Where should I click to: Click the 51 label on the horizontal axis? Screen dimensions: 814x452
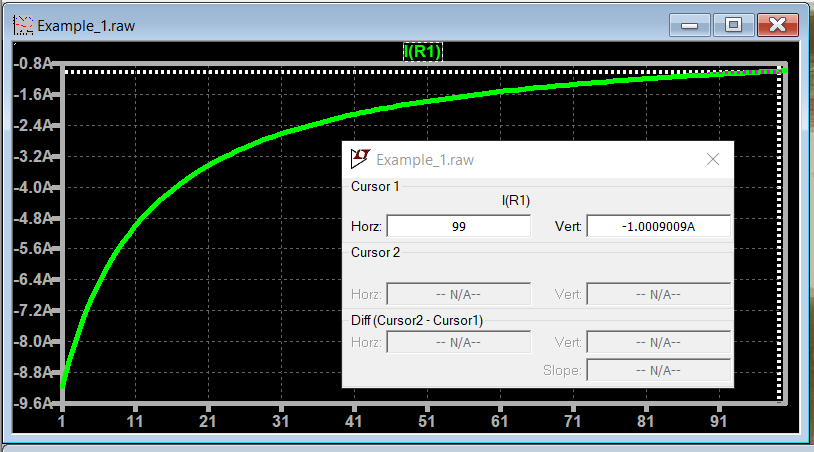(x=426, y=422)
